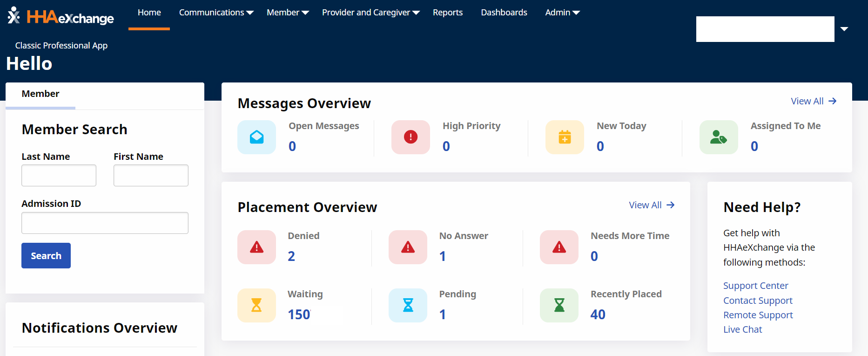Click the High Priority alert icon
Screen dimensions: 868x356
(410, 137)
